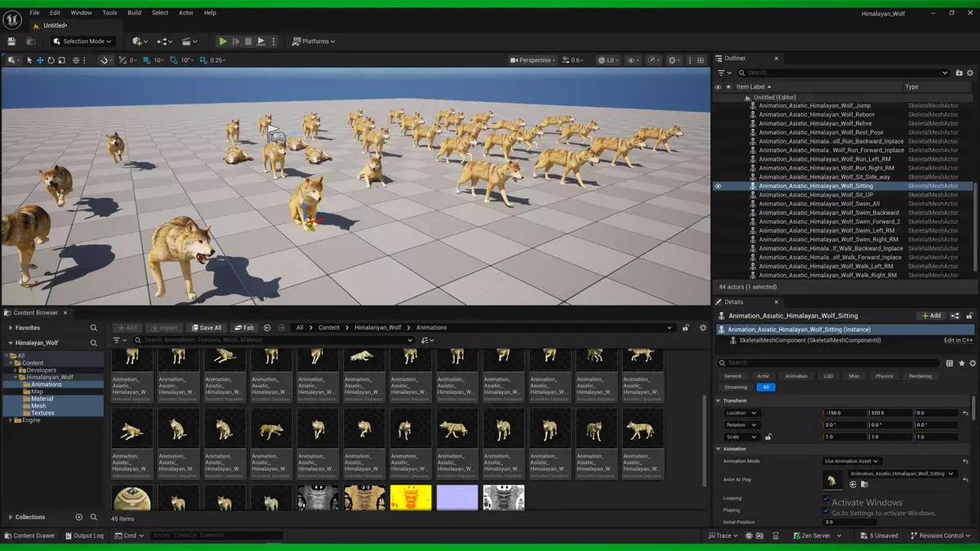
Task: Click the Save current level icon
Action: pos(11,42)
